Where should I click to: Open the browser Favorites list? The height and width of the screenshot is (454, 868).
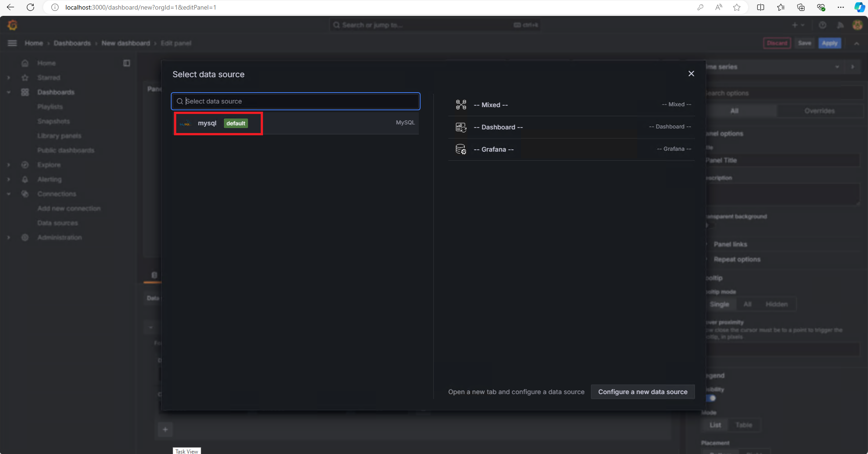point(781,7)
